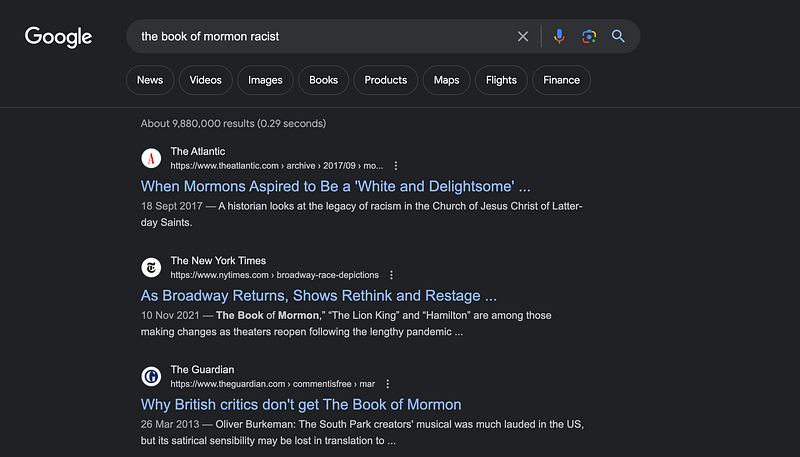Click the Google logo

[x=58, y=37]
